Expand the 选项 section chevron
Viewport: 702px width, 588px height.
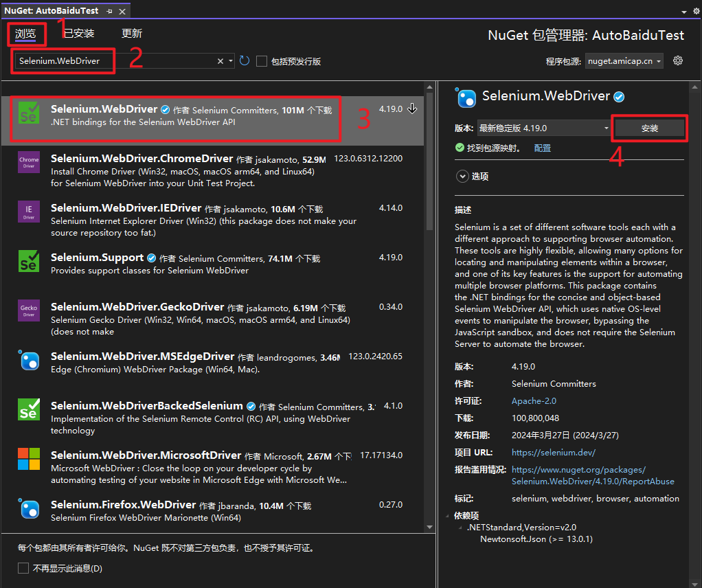(462, 177)
